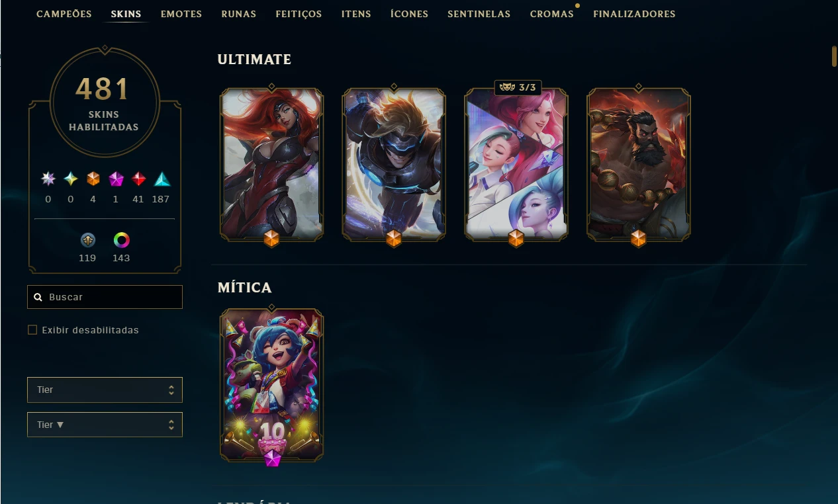Click the legacy skins badge icon above 119

[x=88, y=240]
